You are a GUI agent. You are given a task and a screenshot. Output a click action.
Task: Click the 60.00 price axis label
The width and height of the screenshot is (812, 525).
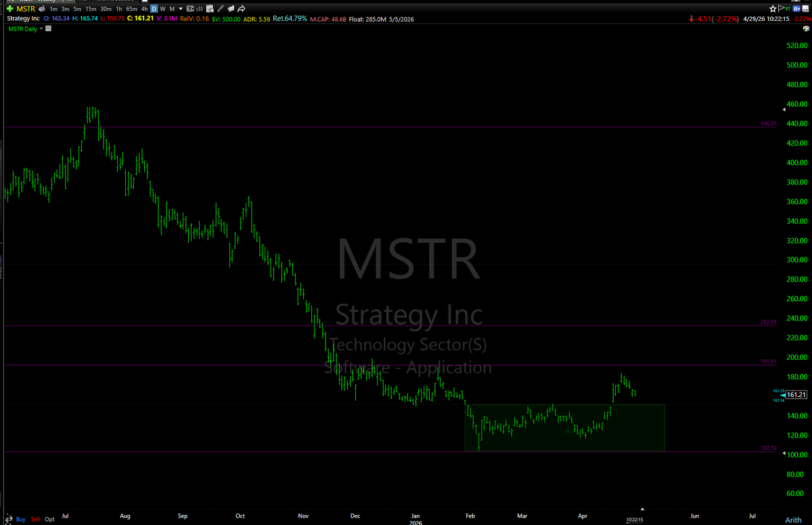[x=794, y=494]
